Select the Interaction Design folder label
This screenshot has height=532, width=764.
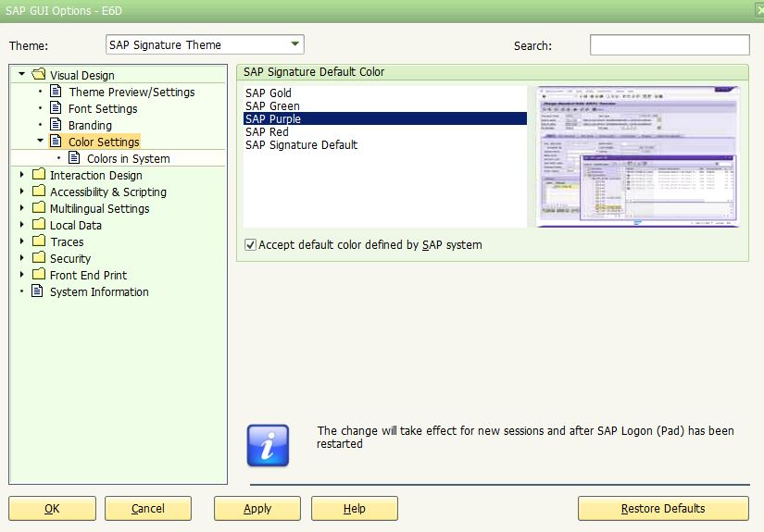(x=96, y=175)
